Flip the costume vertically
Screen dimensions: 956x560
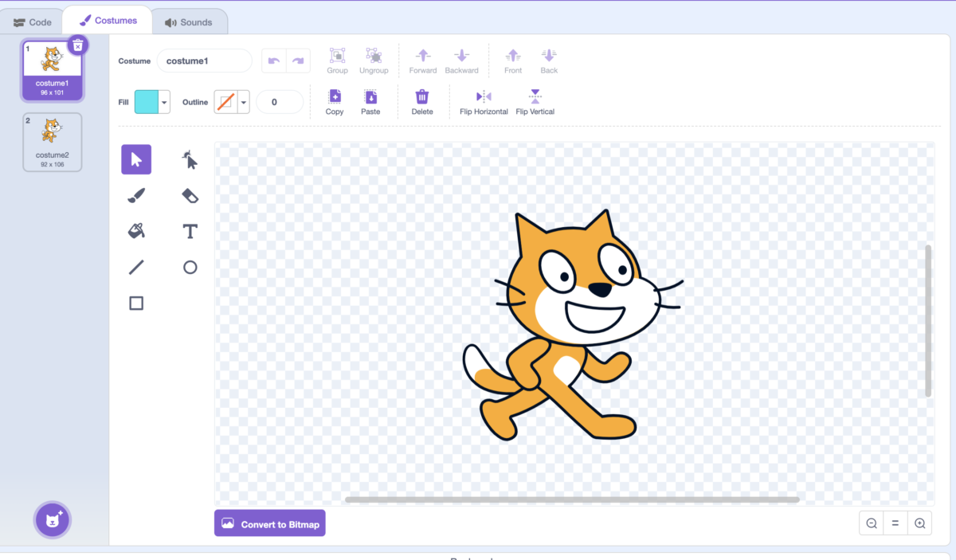pos(535,102)
